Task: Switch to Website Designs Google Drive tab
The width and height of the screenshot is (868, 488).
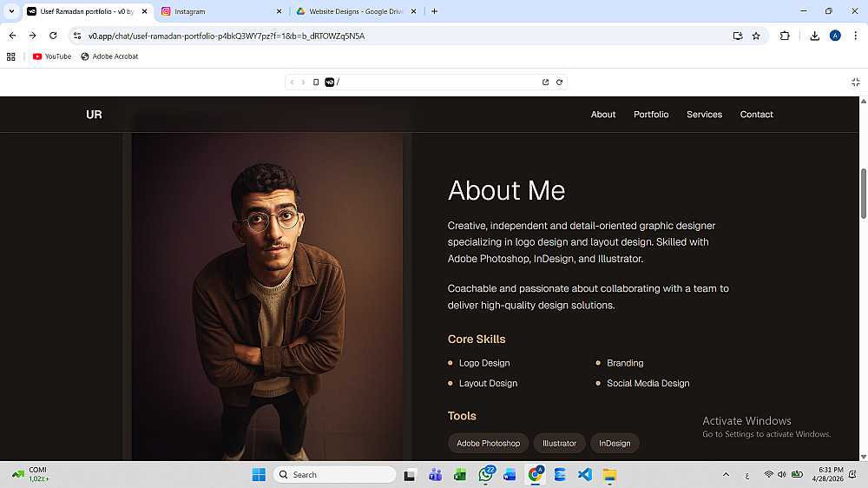Action: click(x=357, y=11)
